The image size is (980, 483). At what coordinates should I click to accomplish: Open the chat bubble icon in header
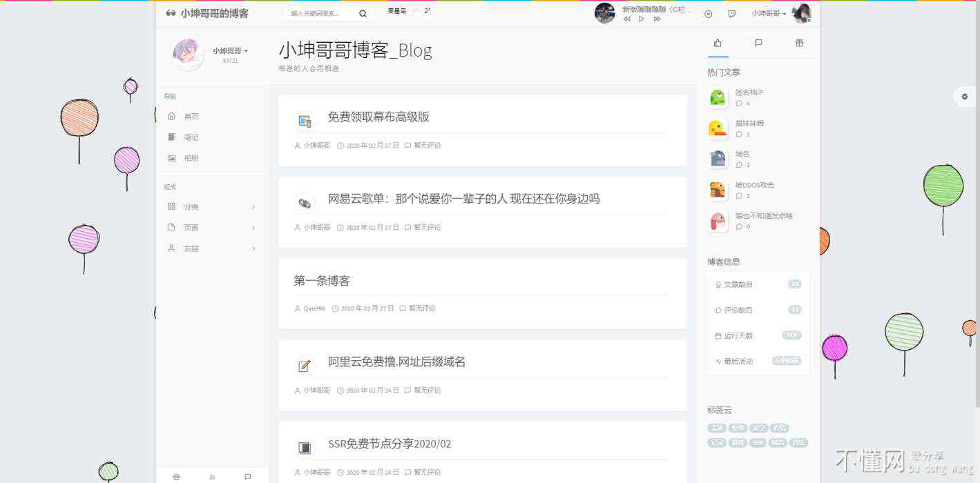click(732, 14)
